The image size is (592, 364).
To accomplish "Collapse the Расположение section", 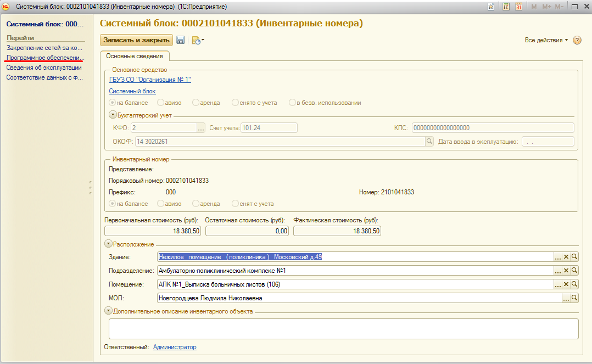I will (108, 244).
